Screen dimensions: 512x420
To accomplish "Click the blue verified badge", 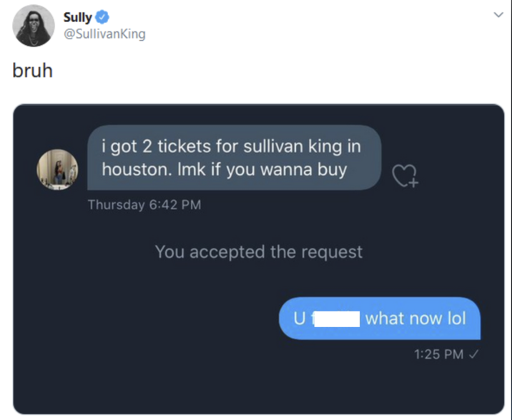I will click(x=102, y=17).
